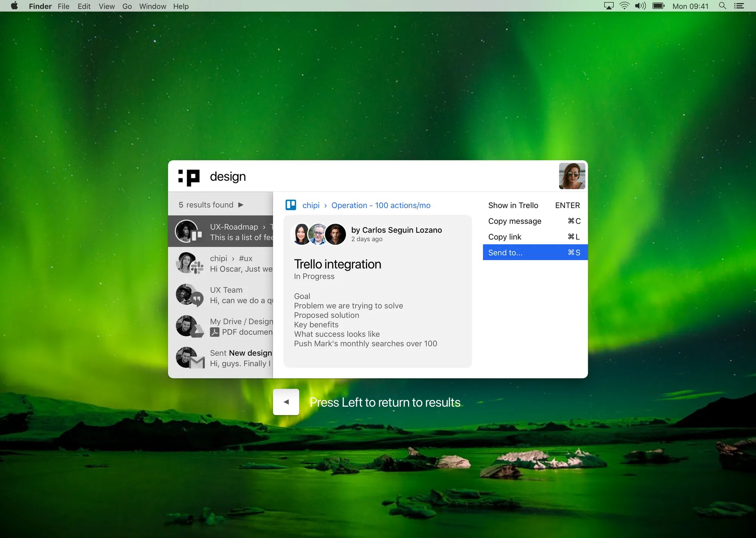
Task: Click 'by Carlos Seguin Lozano' author name
Action: point(396,230)
